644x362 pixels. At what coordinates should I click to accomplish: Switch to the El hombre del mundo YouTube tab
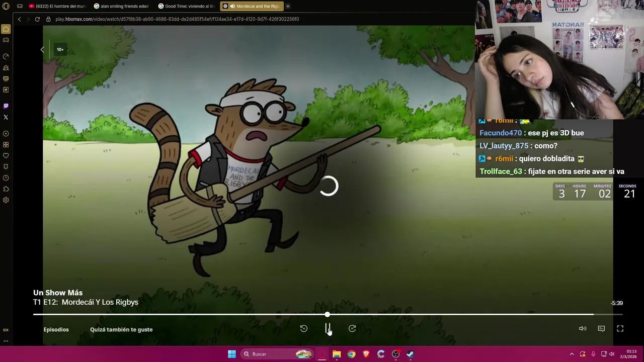click(57, 6)
